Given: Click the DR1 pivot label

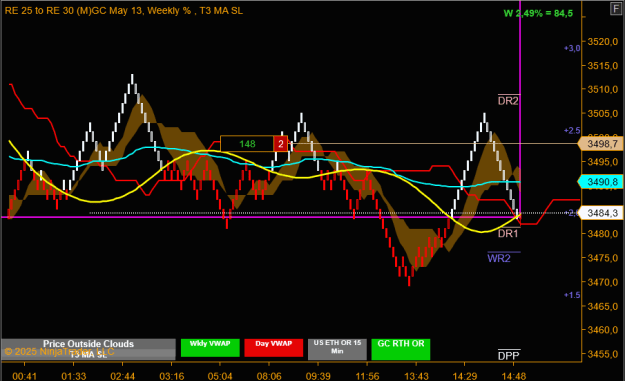Looking at the screenshot, I should point(508,233).
